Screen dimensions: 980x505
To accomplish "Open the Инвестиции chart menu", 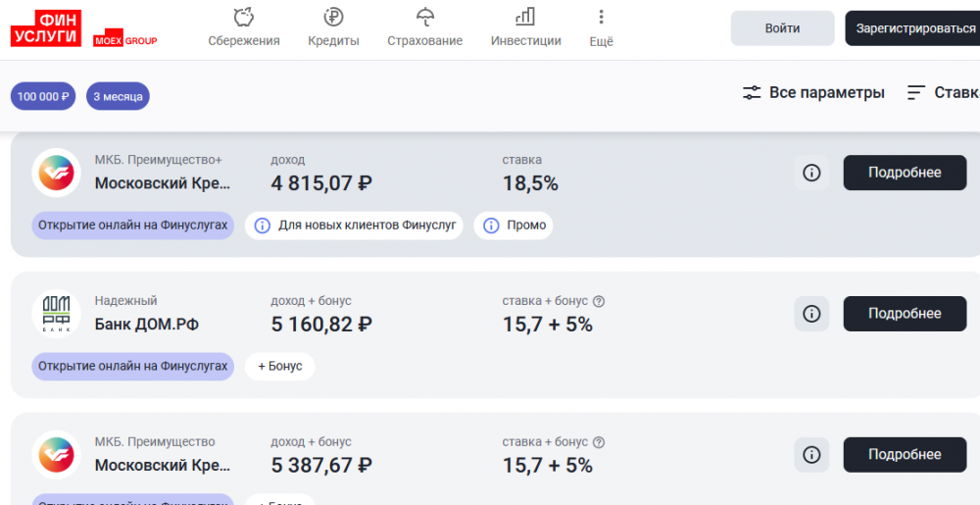I will [525, 27].
